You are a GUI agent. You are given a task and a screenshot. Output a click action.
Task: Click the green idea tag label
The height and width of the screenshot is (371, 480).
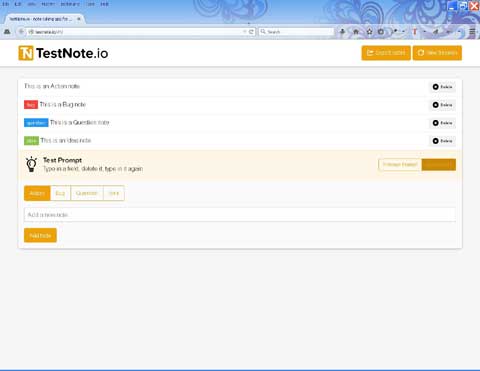31,141
